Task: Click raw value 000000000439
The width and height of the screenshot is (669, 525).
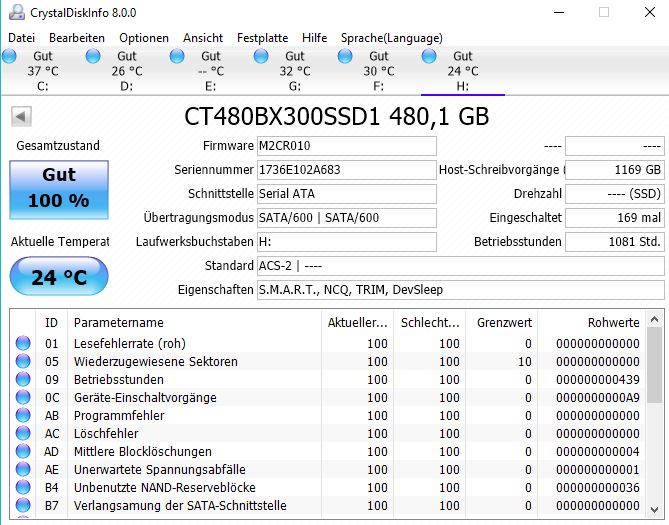Action: pyautogui.click(x=598, y=379)
